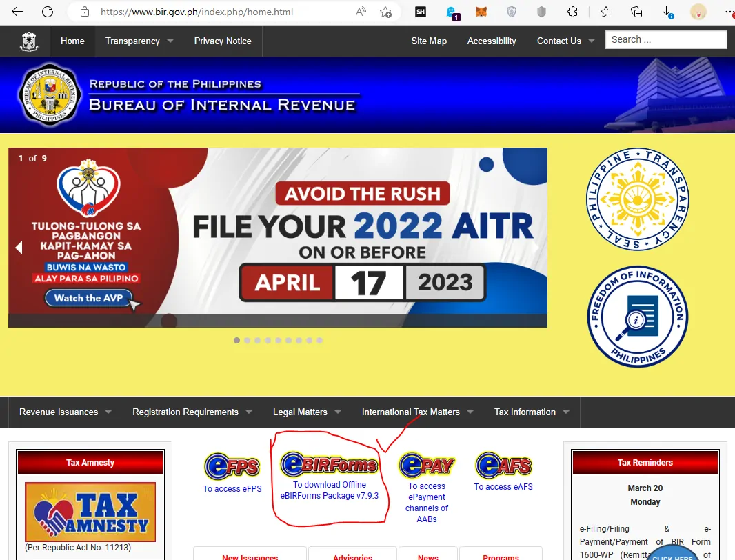This screenshot has width=735, height=560.
Task: Click the previous slide arrow on the banner
Action: click(19, 247)
